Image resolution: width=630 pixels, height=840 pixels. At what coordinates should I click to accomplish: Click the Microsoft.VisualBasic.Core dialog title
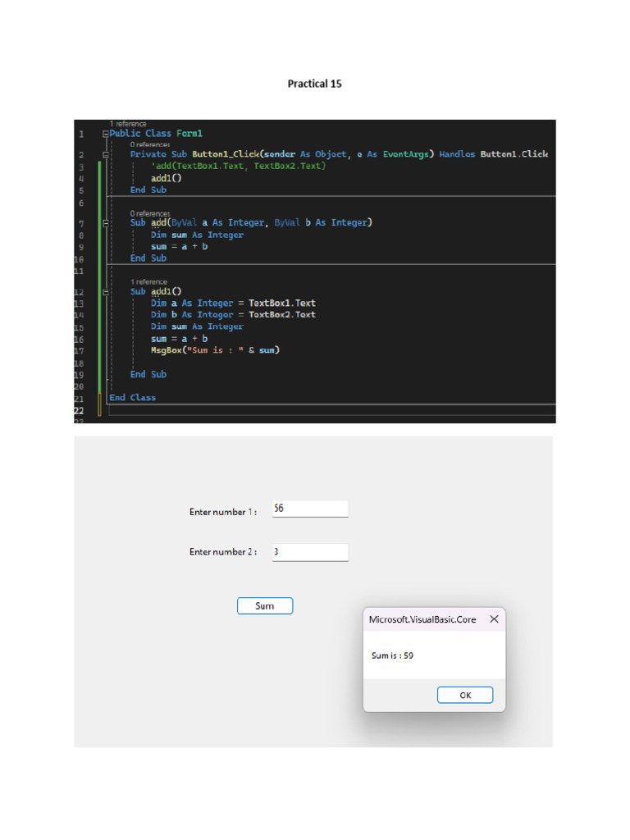(422, 619)
